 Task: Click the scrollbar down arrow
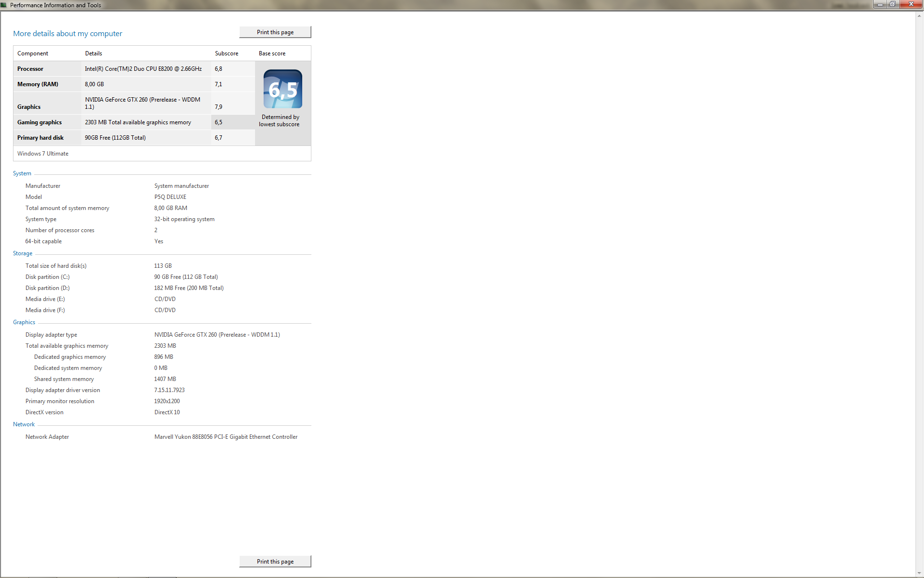[919, 573]
